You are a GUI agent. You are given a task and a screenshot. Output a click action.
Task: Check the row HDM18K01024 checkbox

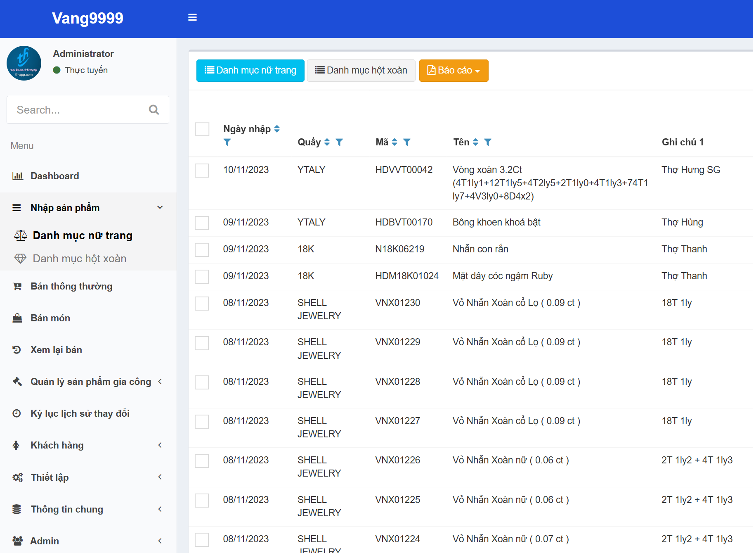pos(202,277)
